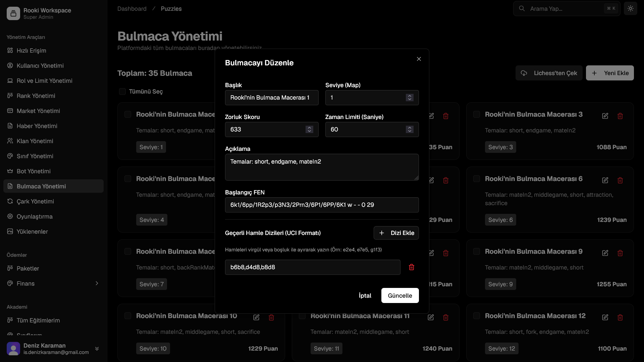Check the Seviye: 1 puzzle card checkbox
644x362 pixels.
[128, 114]
